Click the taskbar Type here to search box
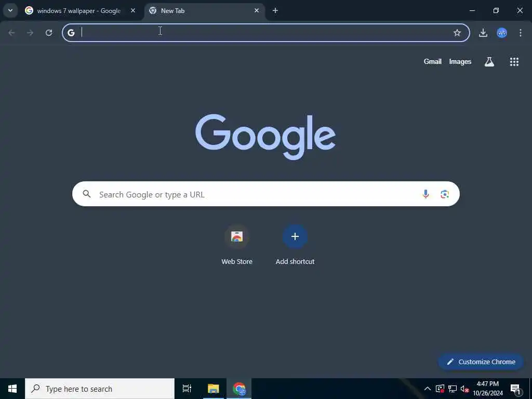This screenshot has width=532, height=399. coord(100,389)
